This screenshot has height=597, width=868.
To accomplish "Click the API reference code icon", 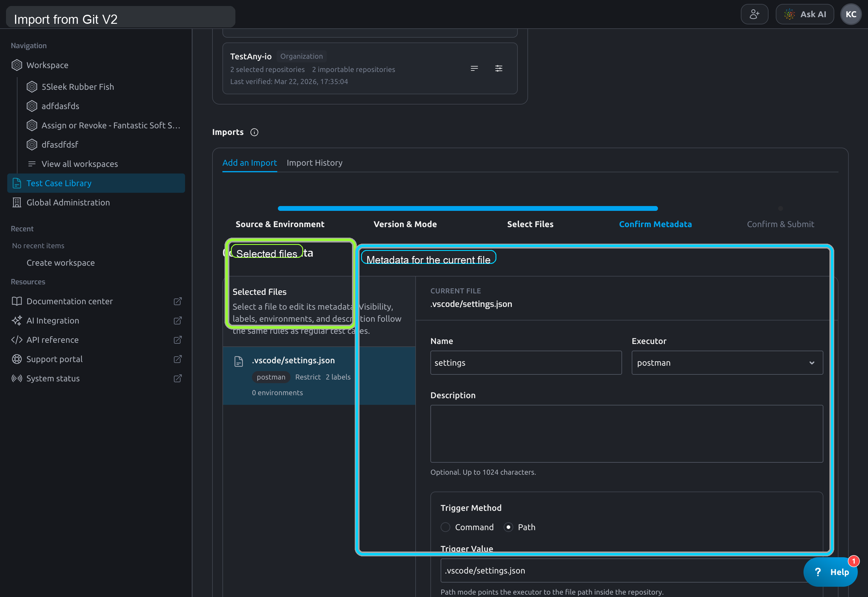I will (17, 340).
